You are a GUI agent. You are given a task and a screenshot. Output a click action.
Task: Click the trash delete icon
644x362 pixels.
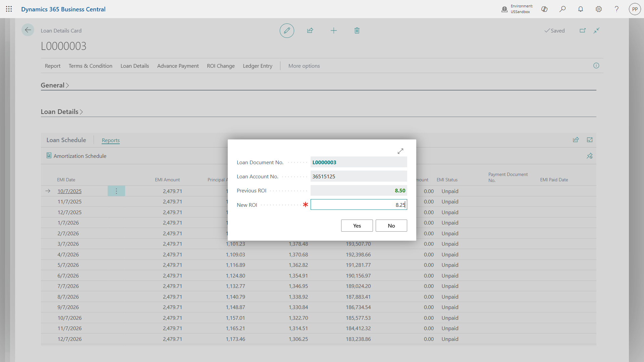point(357,31)
